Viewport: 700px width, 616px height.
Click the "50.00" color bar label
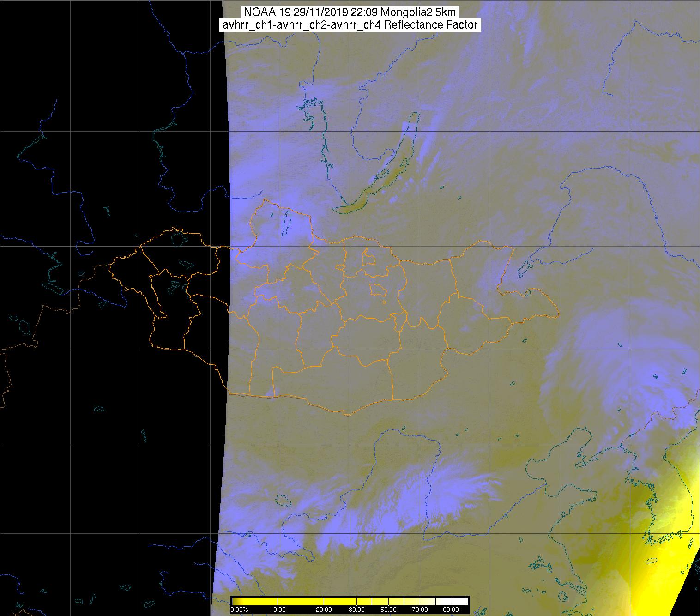[x=388, y=610]
